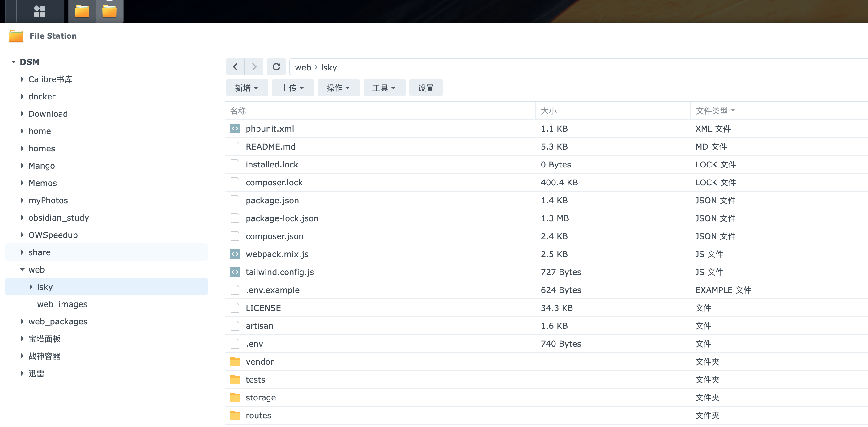
Task: Collapse the web folder tree node
Action: pyautogui.click(x=22, y=270)
